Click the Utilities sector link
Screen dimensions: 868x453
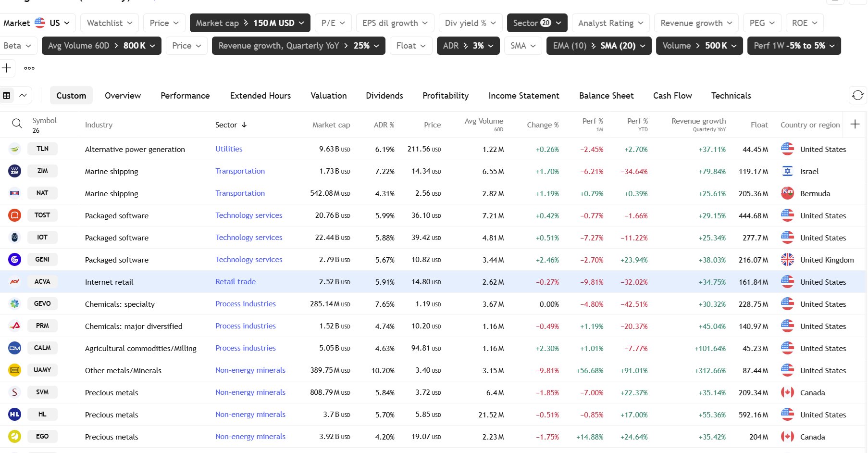click(229, 149)
